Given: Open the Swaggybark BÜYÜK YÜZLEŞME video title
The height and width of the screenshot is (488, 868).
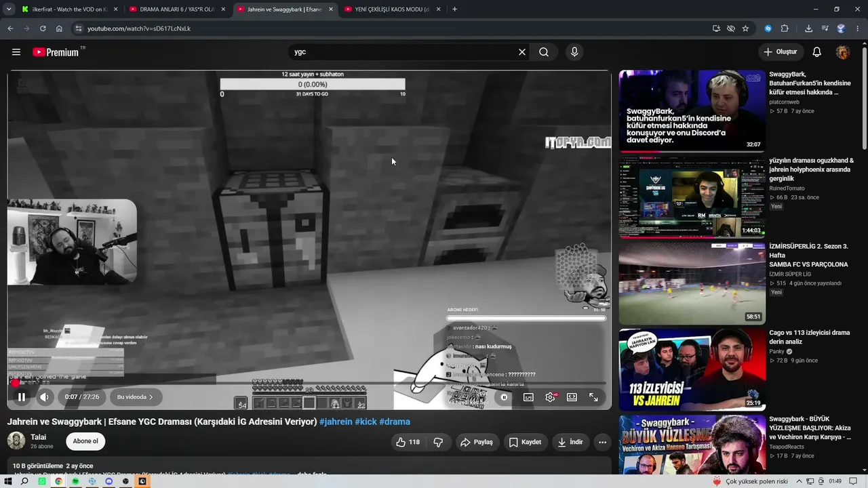Looking at the screenshot, I should 810,428.
